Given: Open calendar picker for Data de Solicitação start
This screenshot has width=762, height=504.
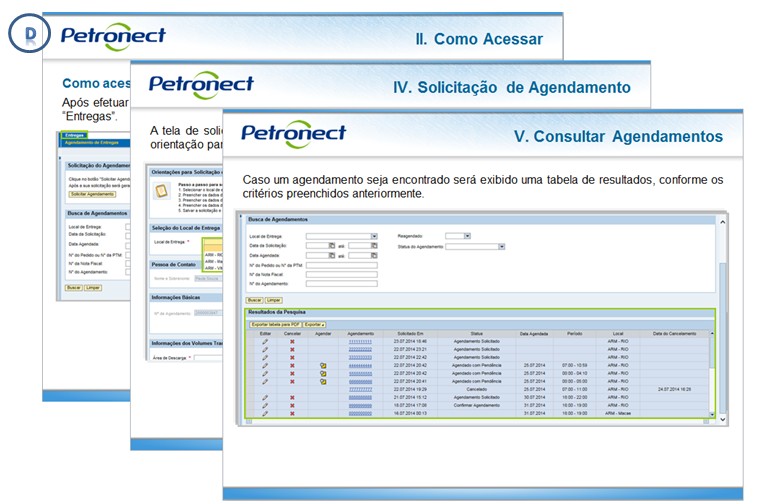Looking at the screenshot, I should [x=332, y=246].
